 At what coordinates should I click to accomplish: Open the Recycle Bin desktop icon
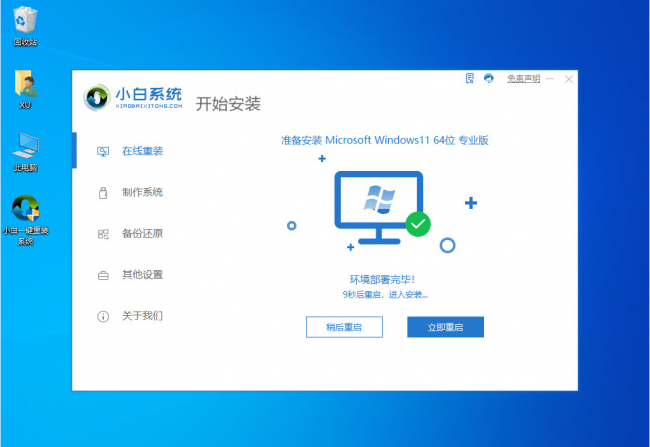coord(25,25)
